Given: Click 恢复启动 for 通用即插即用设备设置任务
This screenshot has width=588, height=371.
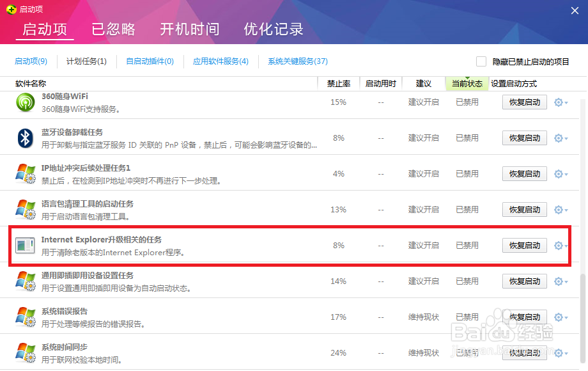Looking at the screenshot, I should 525,281.
